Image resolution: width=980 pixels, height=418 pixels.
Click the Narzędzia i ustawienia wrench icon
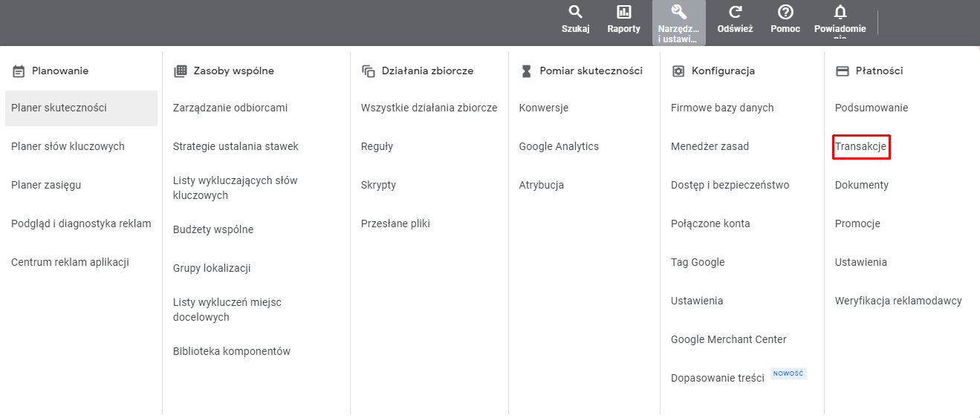(x=678, y=12)
